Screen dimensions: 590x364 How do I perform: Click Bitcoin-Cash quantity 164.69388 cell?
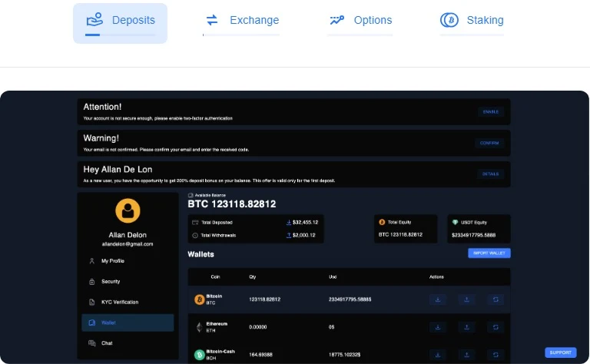pyautogui.click(x=260, y=355)
